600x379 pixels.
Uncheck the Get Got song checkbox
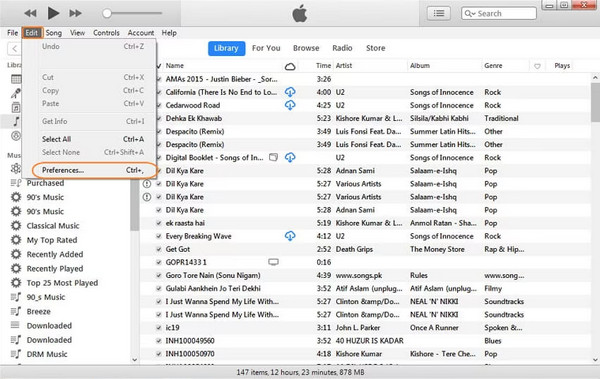[158, 249]
